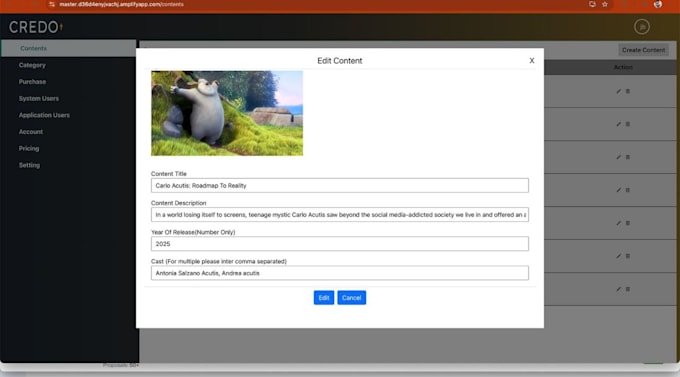This screenshot has height=377, width=680.
Task: Cancel editing via the Cancel button
Action: click(352, 298)
